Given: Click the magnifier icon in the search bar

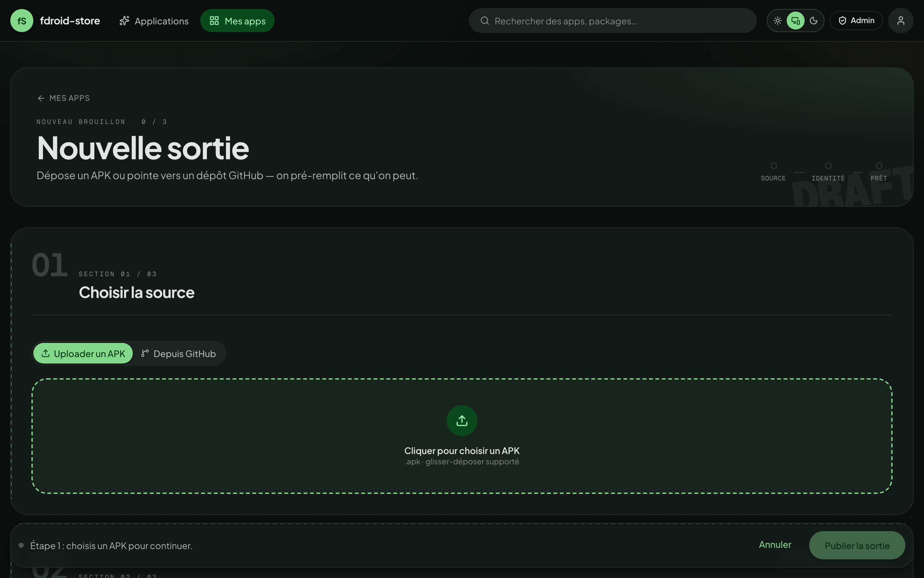Looking at the screenshot, I should point(484,21).
